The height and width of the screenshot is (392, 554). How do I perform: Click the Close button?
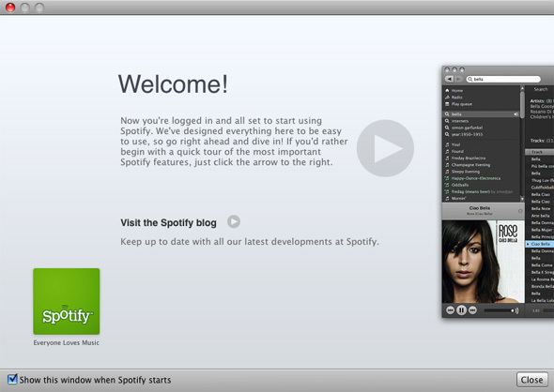pos(531,380)
